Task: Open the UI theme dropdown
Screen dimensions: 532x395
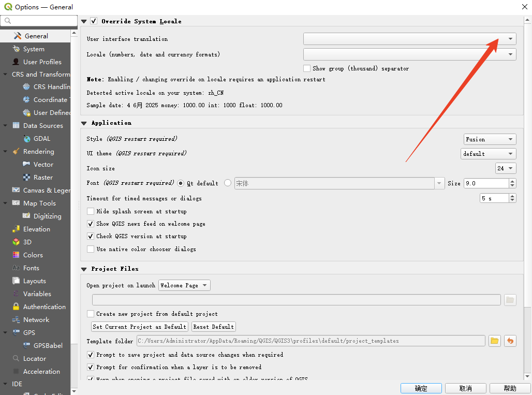Action: tap(488, 154)
